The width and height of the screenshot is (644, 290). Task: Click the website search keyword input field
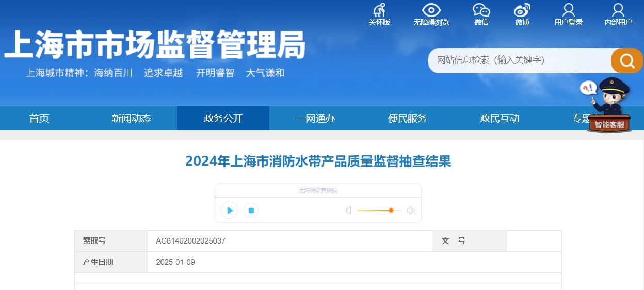[x=519, y=60]
